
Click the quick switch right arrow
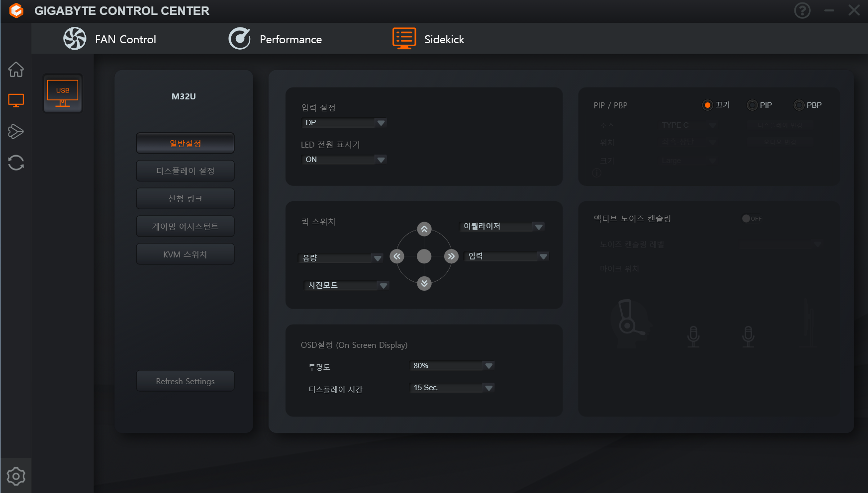click(451, 256)
